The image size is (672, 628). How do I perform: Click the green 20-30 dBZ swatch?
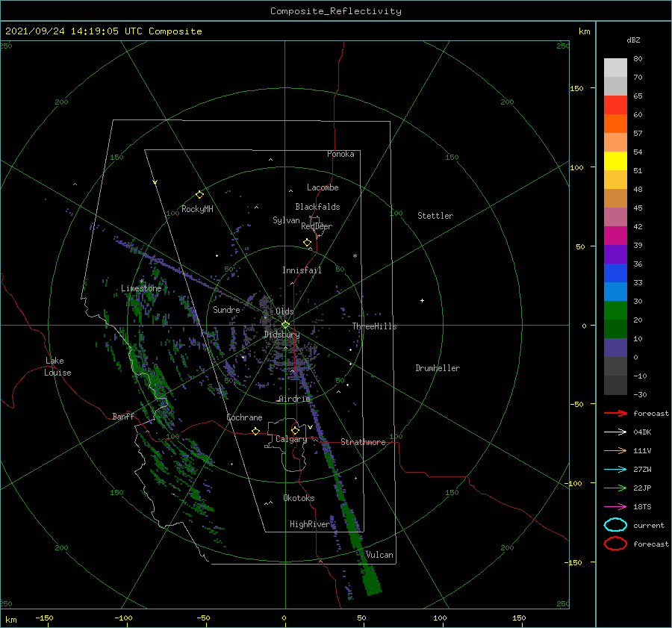(x=615, y=311)
